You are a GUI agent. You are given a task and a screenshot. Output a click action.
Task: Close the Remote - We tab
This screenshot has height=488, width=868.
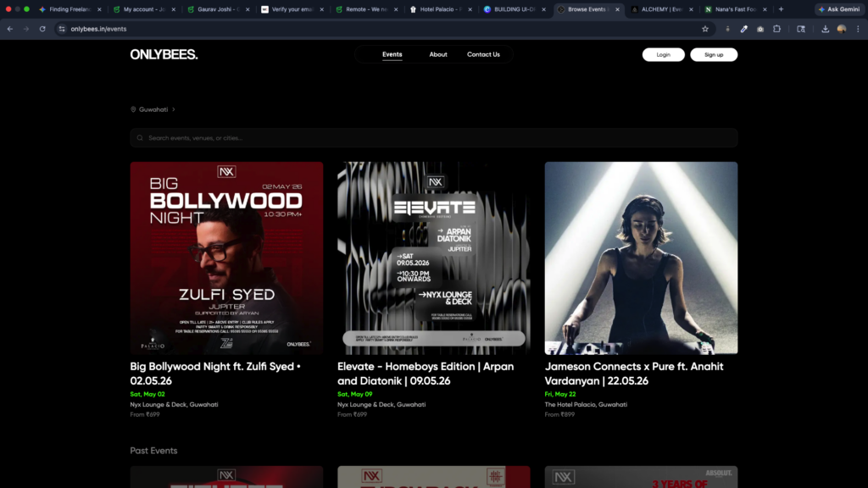[396, 9]
